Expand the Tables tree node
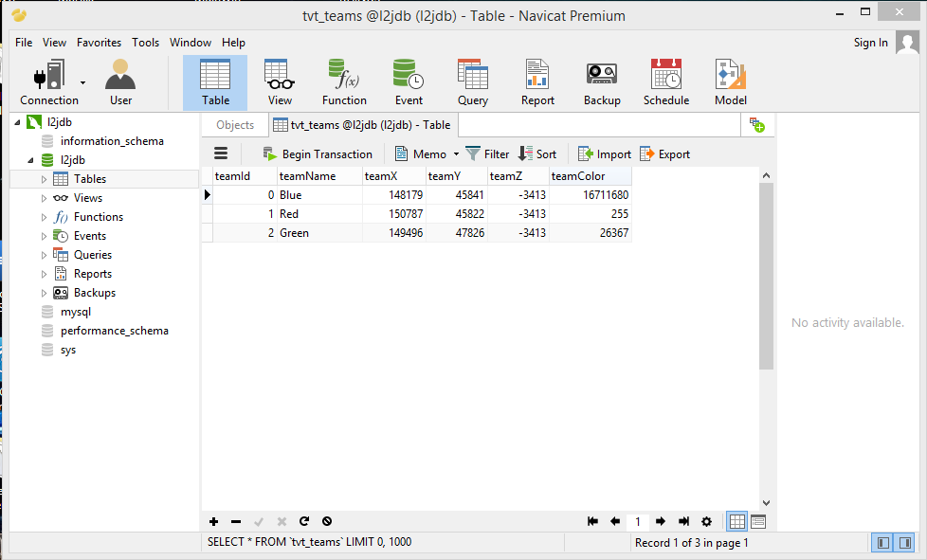This screenshot has width=927, height=560. [x=44, y=179]
